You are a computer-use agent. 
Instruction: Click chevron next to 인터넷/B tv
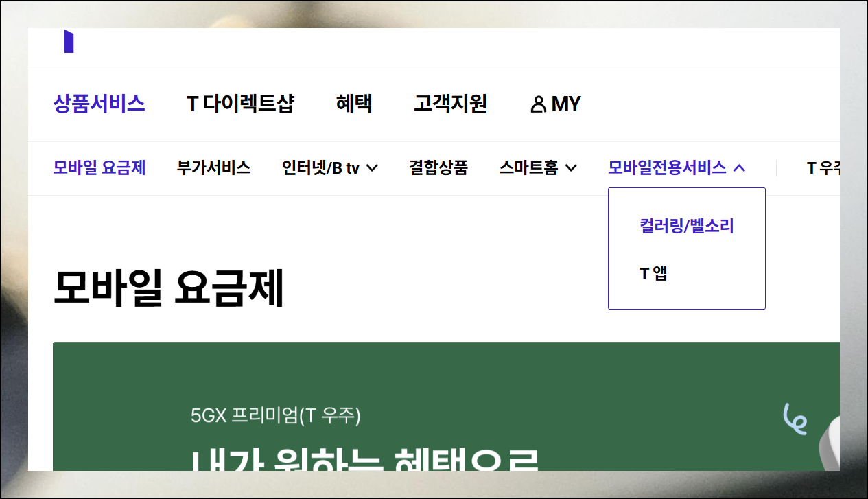point(373,167)
